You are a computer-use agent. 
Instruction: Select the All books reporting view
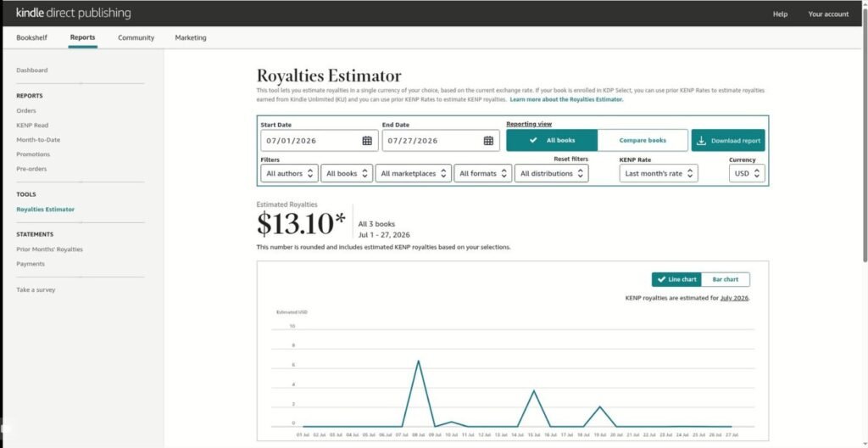pyautogui.click(x=552, y=140)
